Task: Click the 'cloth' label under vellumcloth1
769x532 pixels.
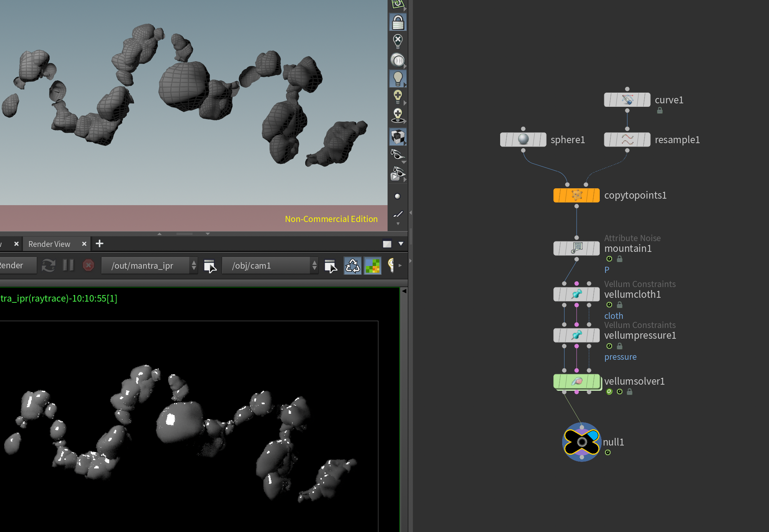Action: 614,316
